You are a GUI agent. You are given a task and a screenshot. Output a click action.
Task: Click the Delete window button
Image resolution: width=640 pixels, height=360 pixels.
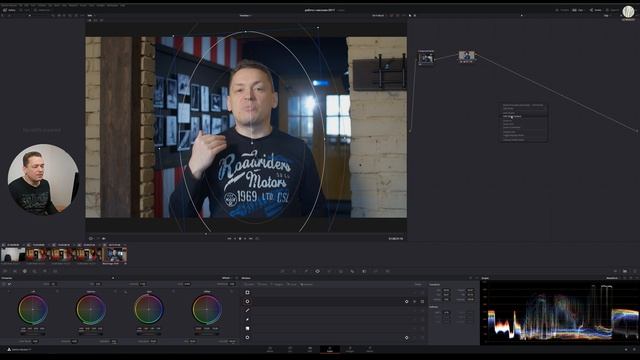(418, 284)
